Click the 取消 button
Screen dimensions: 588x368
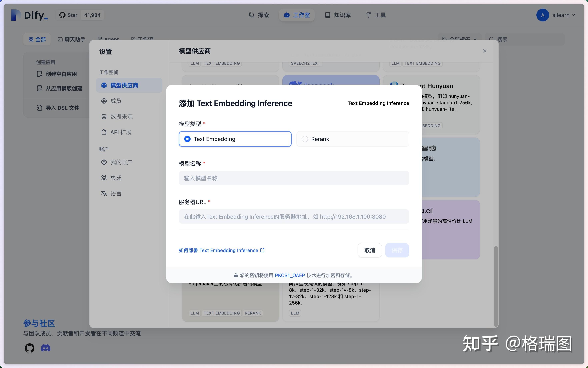(369, 250)
